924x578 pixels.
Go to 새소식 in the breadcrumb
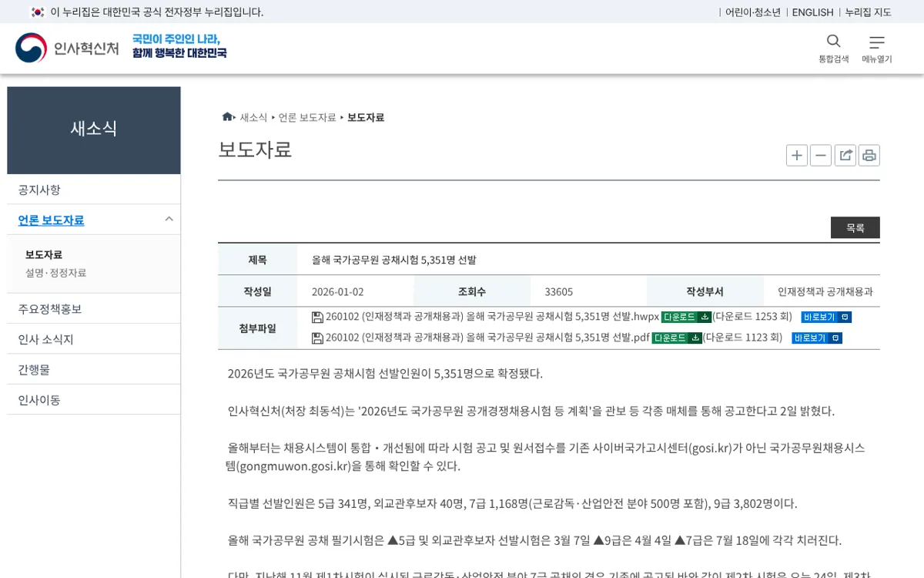coord(253,117)
